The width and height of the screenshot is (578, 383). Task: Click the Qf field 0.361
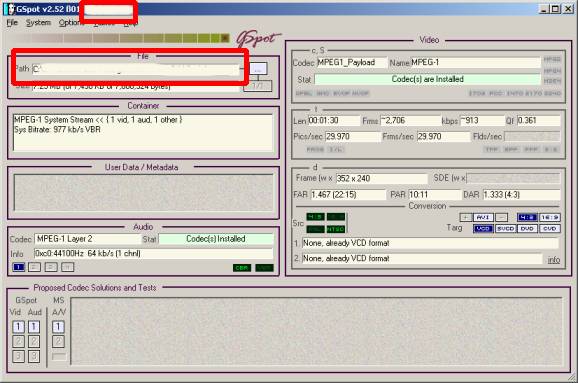point(538,121)
